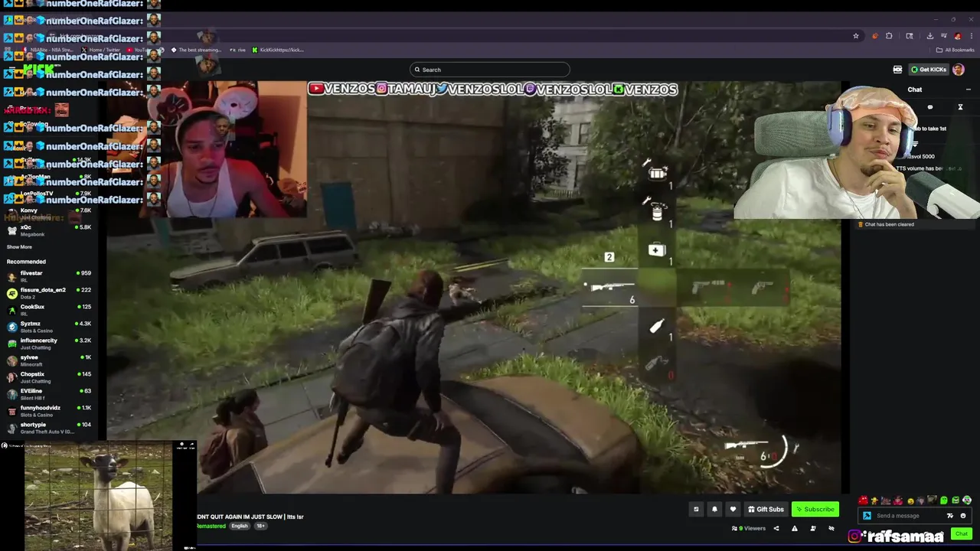This screenshot has width=980, height=551.
Task: Open the emote picker smiley icon
Action: coord(963,516)
